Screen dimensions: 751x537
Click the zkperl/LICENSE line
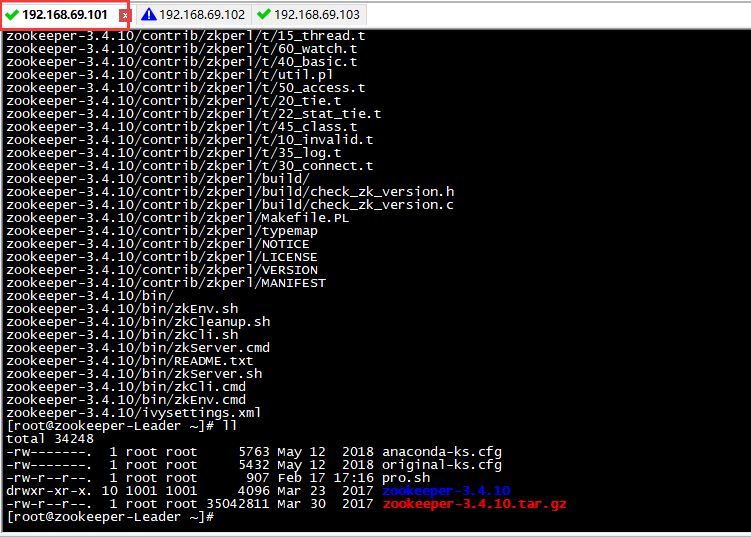162,257
